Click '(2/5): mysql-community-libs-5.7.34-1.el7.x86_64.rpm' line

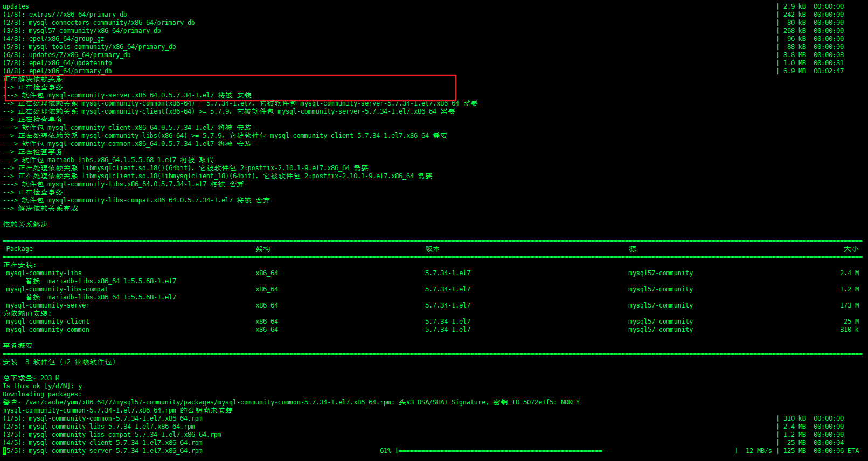click(x=99, y=427)
